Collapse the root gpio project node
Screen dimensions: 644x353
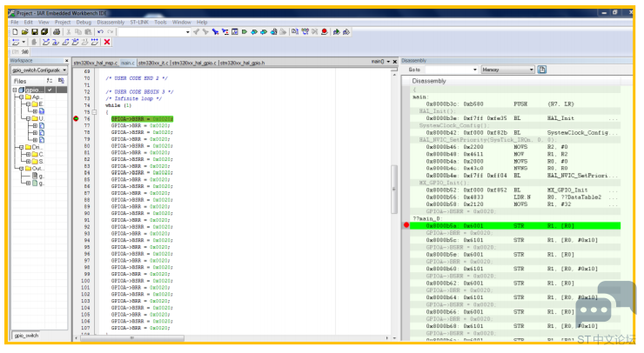15,90
